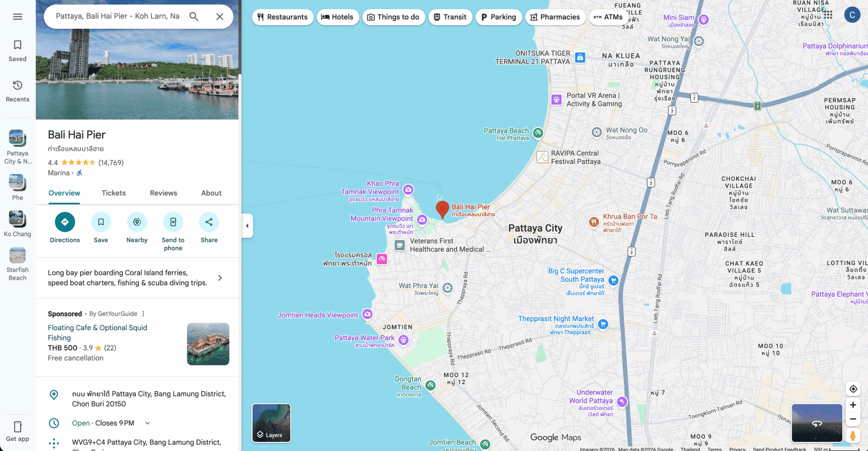
Task: Open the Google account avatar
Action: (x=852, y=15)
